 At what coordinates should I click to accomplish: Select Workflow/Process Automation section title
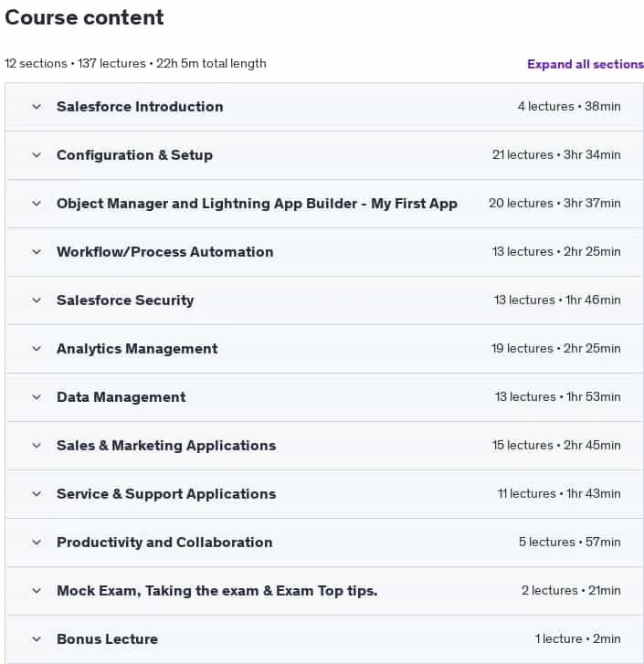click(x=165, y=252)
